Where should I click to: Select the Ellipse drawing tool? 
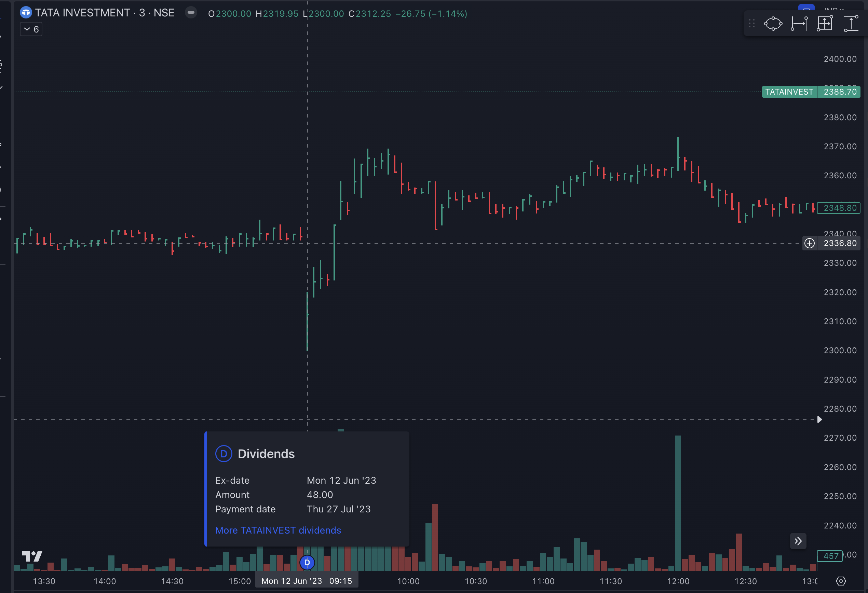[773, 24]
